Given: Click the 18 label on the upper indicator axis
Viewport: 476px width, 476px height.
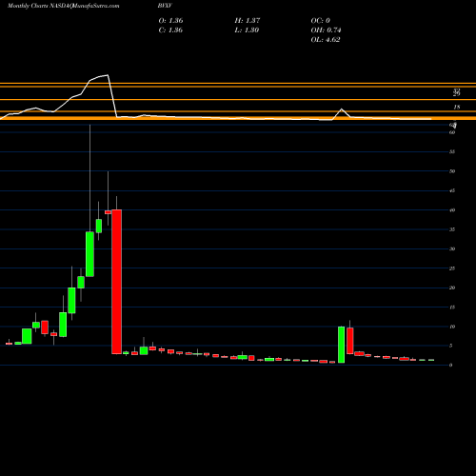Looking at the screenshot, I should click(457, 108).
